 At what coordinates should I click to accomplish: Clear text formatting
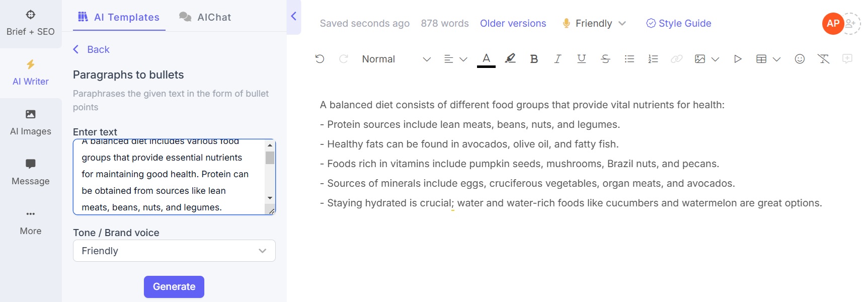click(x=824, y=59)
